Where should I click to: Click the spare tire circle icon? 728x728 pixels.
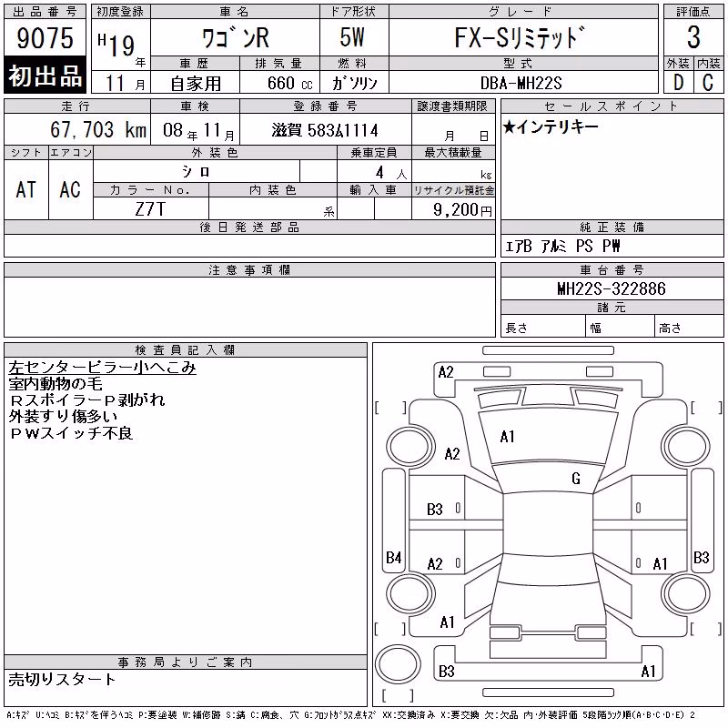coord(398,664)
